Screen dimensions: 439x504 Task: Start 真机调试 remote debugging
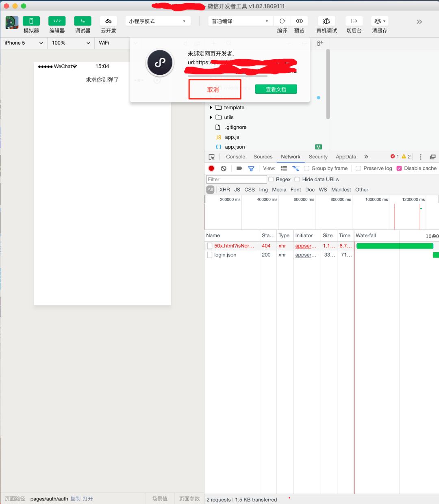[326, 21]
